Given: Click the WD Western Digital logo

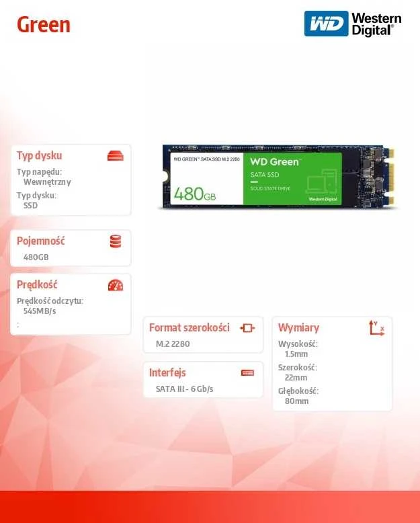Looking at the screenshot, I should [x=353, y=24].
